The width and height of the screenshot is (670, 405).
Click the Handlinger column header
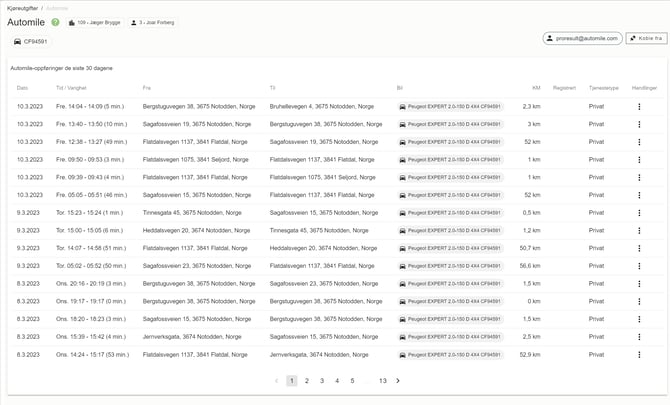[644, 88]
